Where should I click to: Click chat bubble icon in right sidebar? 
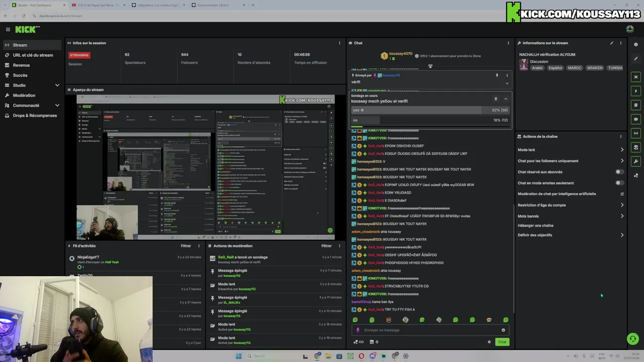636,119
